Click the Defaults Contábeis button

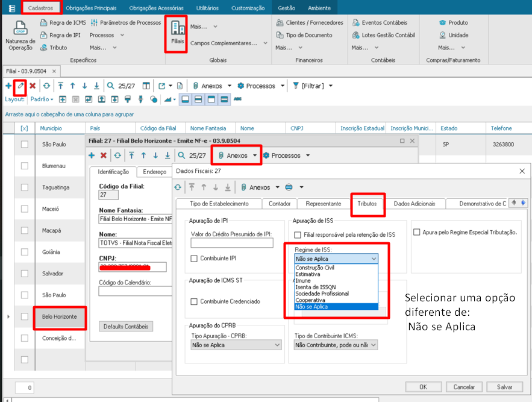click(x=126, y=327)
